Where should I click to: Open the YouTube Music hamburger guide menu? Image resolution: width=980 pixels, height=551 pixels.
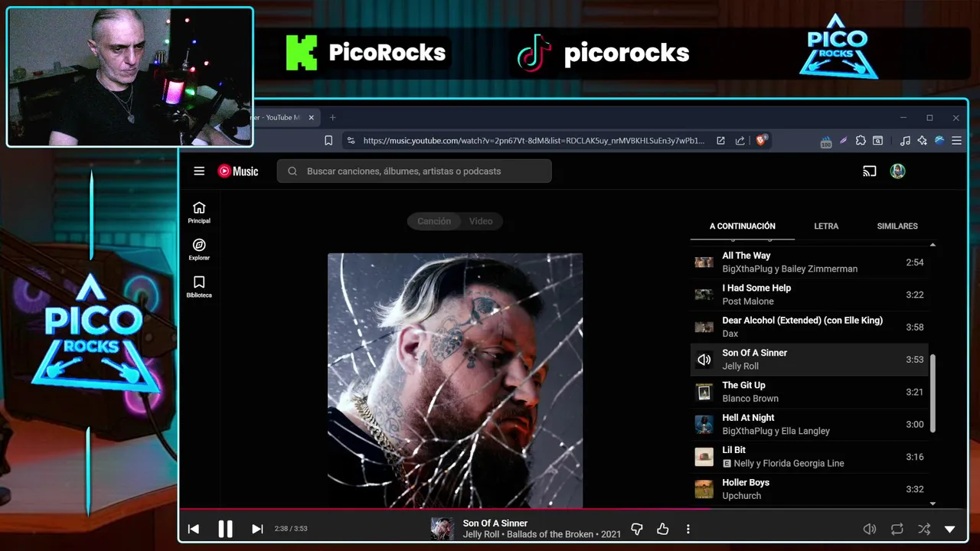199,171
